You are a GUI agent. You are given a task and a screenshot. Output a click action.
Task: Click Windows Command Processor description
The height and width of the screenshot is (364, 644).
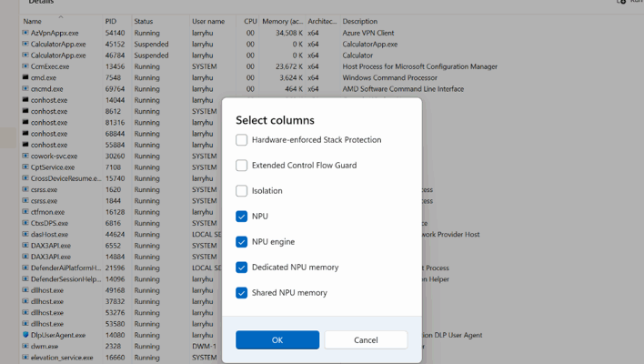[x=390, y=77]
